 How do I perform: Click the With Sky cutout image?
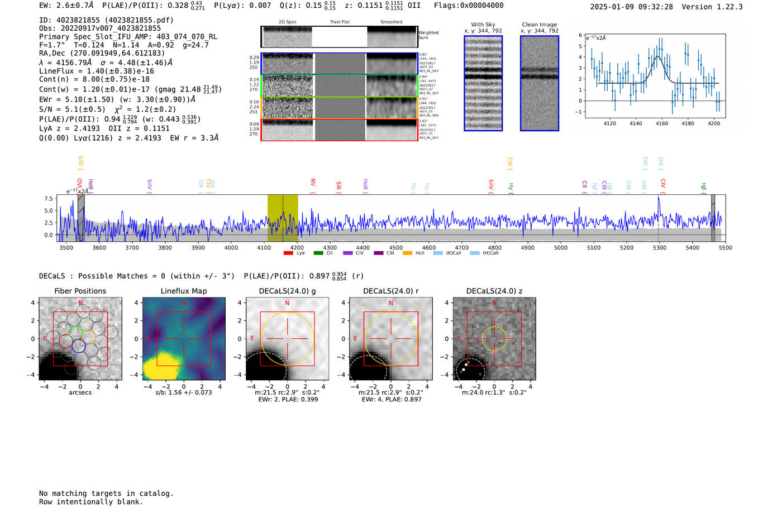coord(483,83)
